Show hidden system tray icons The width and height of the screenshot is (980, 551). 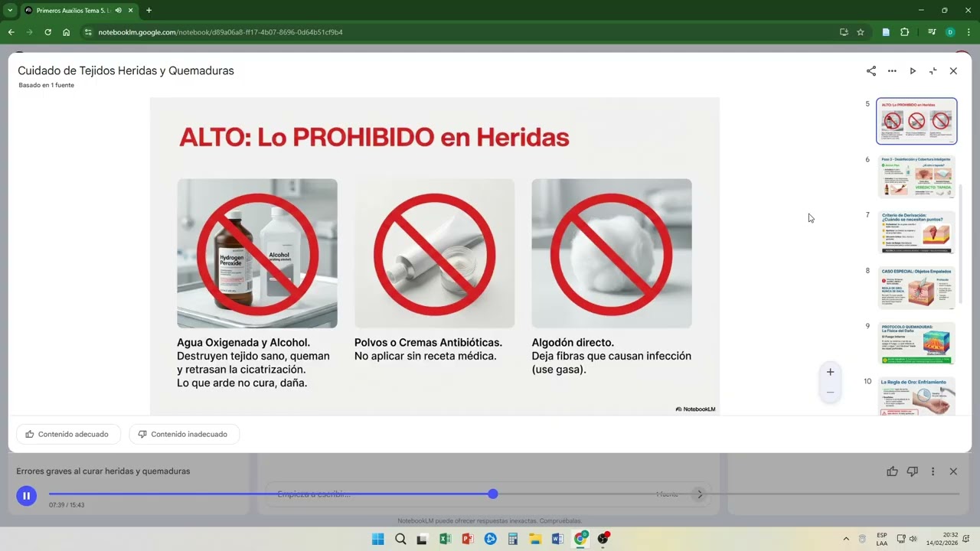(846, 539)
